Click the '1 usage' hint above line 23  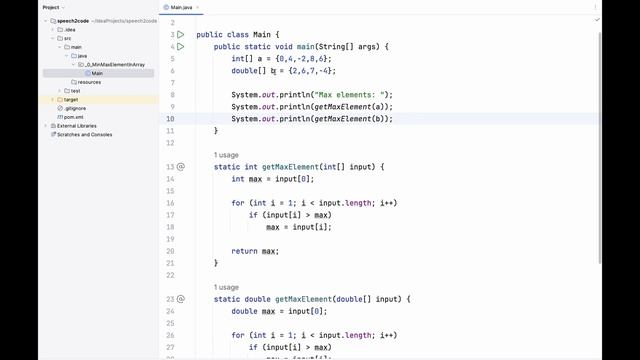pos(226,287)
